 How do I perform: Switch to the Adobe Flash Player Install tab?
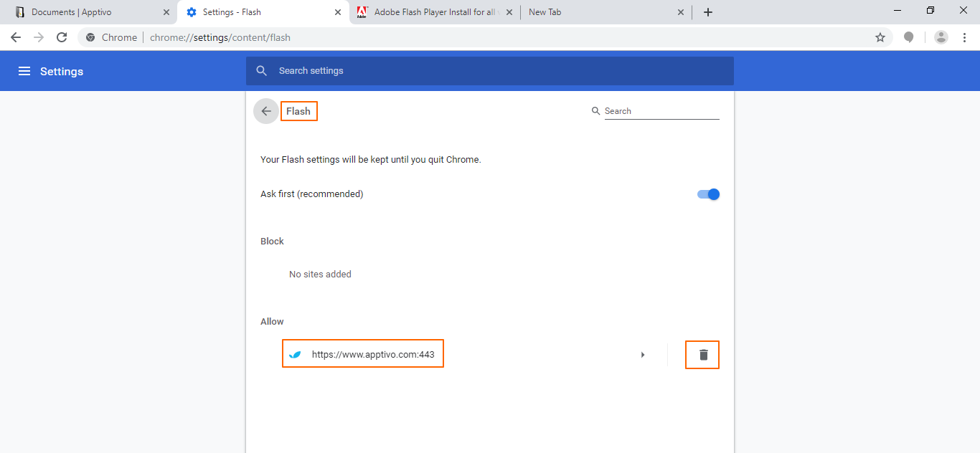435,12
